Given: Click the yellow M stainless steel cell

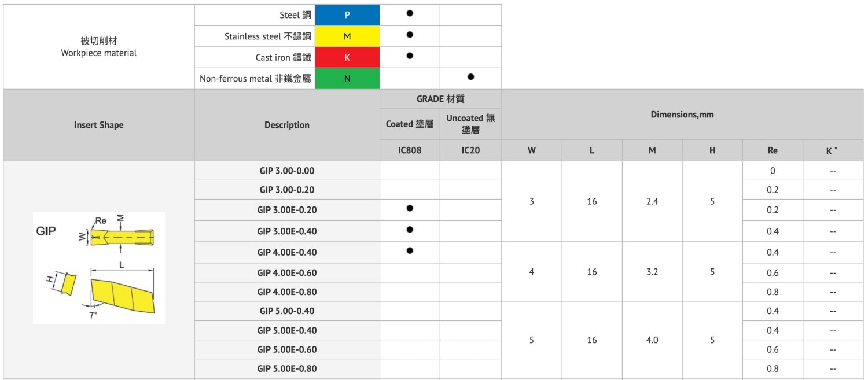Looking at the screenshot, I should pyautogui.click(x=347, y=36).
